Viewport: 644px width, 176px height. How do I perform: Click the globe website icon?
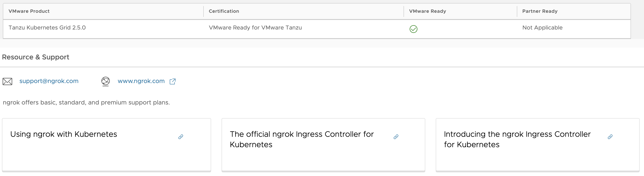pyautogui.click(x=105, y=81)
